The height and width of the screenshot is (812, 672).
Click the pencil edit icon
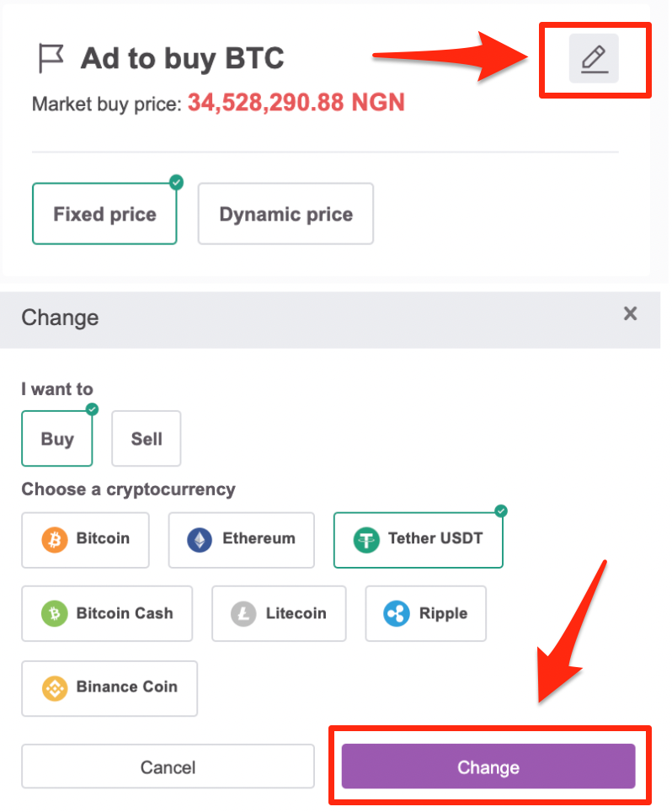594,58
